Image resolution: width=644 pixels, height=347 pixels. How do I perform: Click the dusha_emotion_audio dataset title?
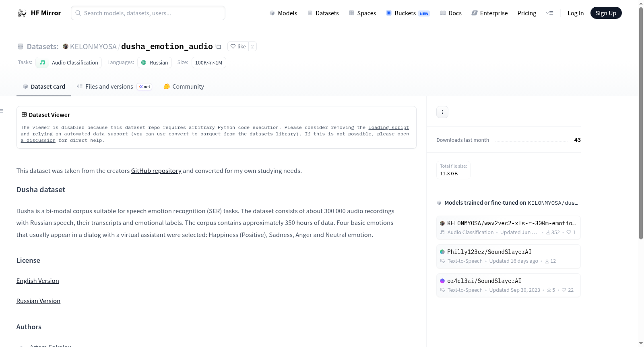tap(167, 46)
